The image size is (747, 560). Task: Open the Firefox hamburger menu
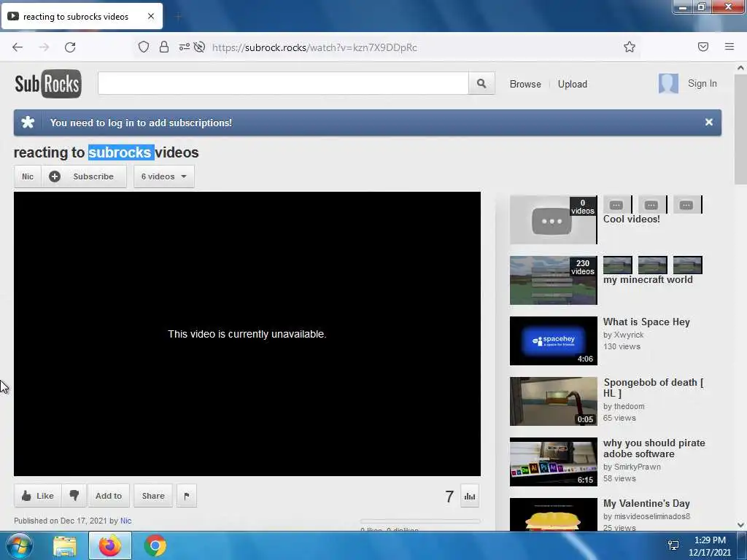(729, 47)
